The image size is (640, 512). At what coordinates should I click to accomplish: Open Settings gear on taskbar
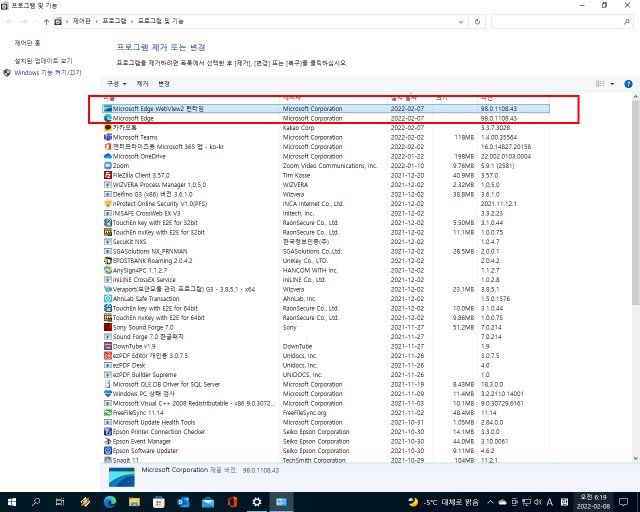tap(256, 502)
